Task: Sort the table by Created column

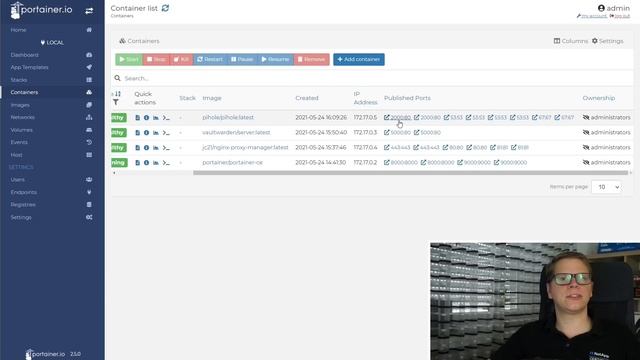Action: coord(307,98)
